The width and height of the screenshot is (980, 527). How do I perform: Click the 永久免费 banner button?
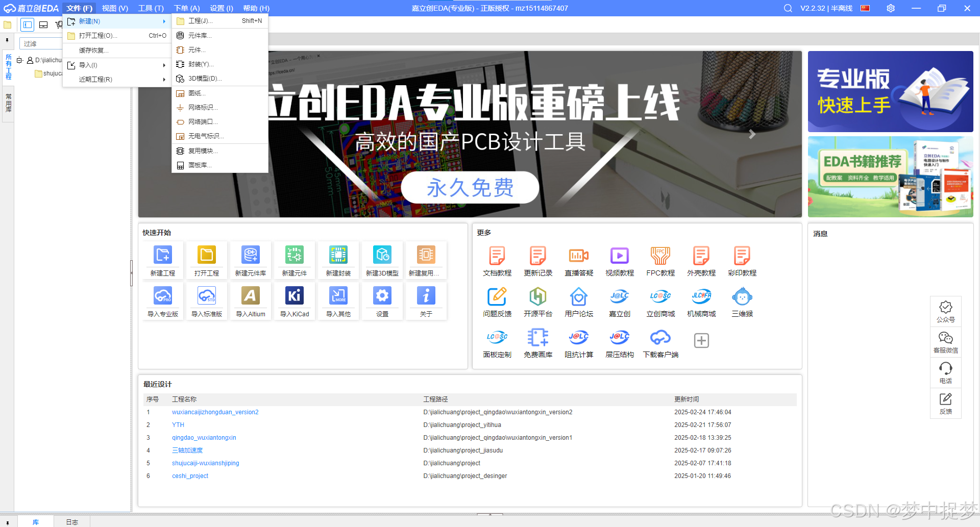click(x=470, y=187)
